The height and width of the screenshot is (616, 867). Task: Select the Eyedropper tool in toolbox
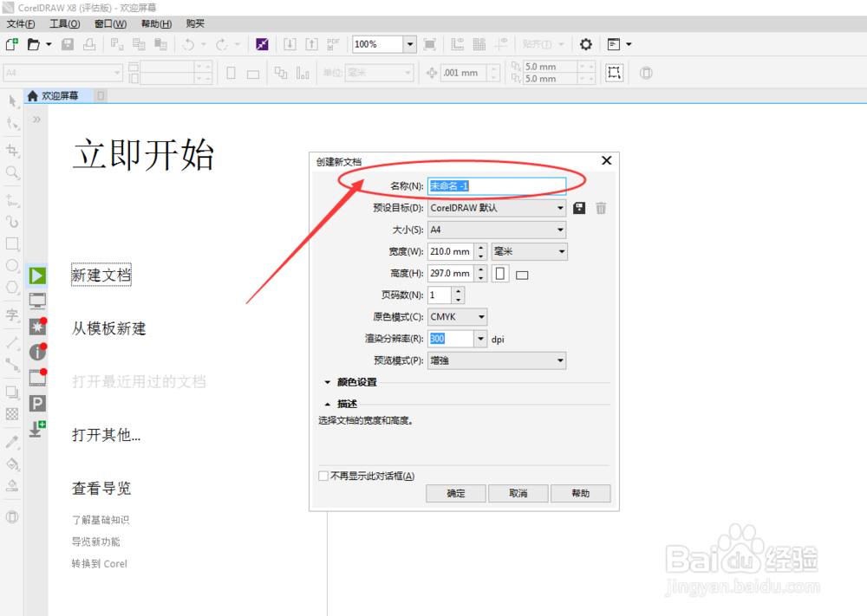[x=12, y=442]
